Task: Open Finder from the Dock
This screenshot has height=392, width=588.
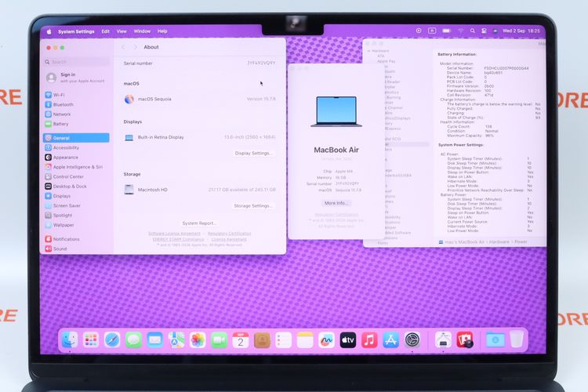Action: pos(69,339)
